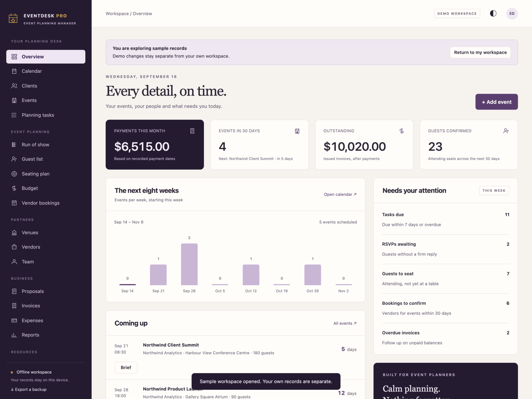Click the Calendar icon in sidebar
Screen dimensions: 532x399
point(14,71)
